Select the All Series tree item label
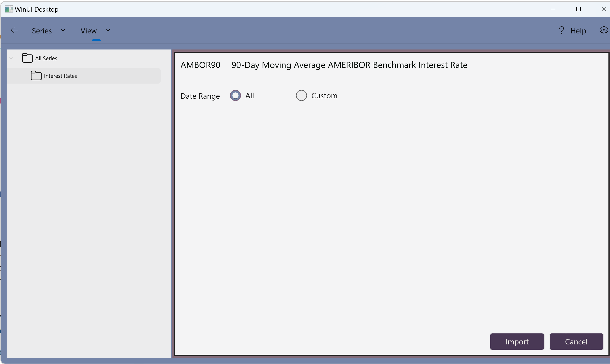This screenshot has width=610, height=364. (46, 58)
